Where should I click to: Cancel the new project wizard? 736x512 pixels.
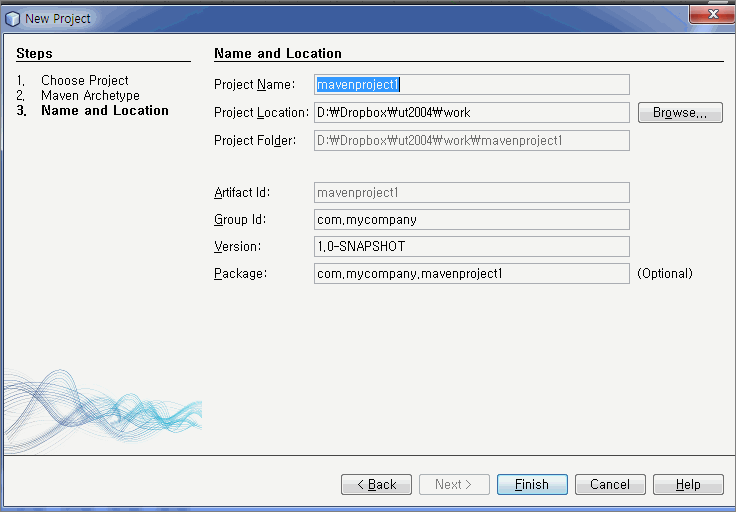[x=610, y=484]
